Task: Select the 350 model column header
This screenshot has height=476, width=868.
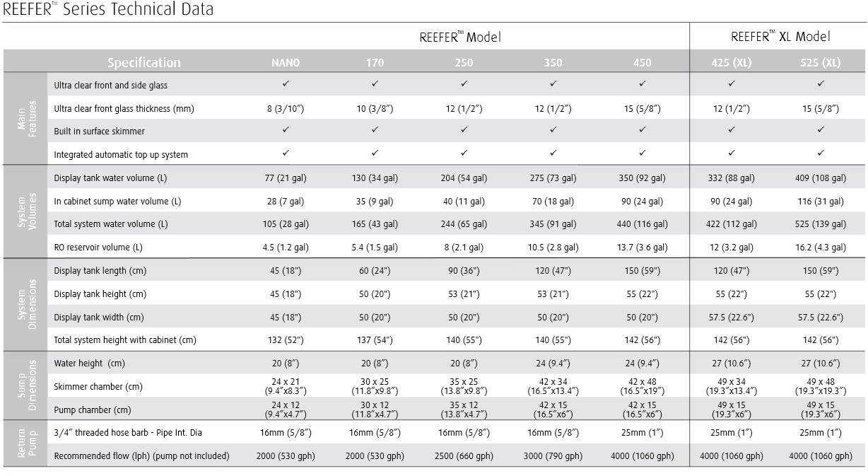Action: 553,62
